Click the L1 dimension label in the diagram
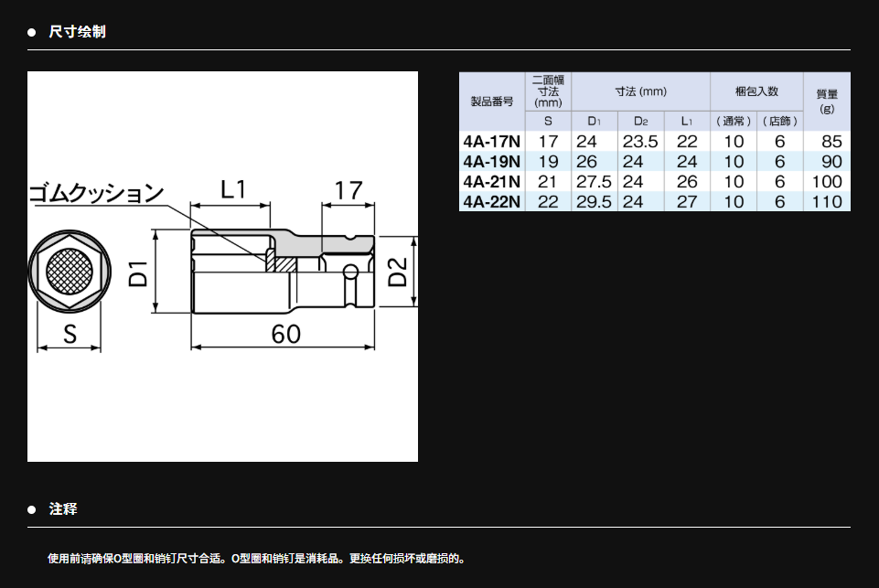 click(x=233, y=189)
